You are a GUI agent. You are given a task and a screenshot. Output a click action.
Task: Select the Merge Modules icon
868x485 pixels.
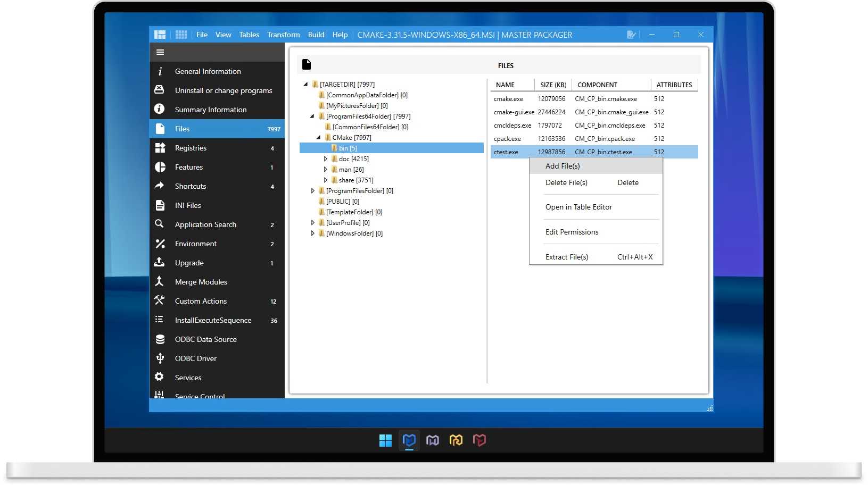[x=160, y=282]
